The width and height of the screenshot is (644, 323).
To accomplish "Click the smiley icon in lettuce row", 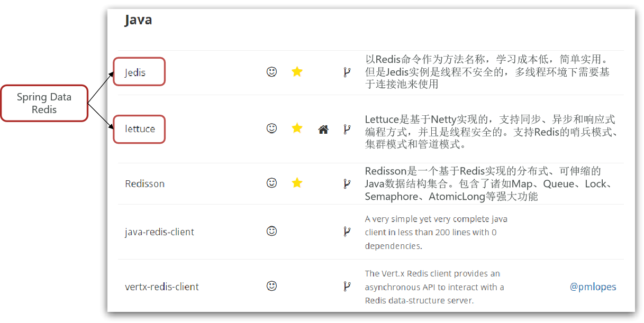I will click(271, 128).
